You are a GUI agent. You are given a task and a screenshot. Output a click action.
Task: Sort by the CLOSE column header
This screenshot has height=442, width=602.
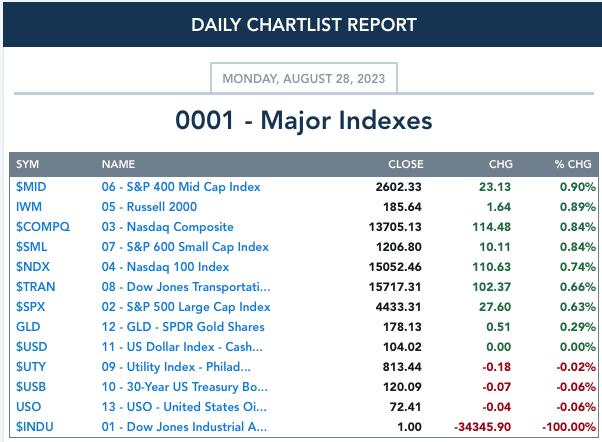(x=405, y=164)
